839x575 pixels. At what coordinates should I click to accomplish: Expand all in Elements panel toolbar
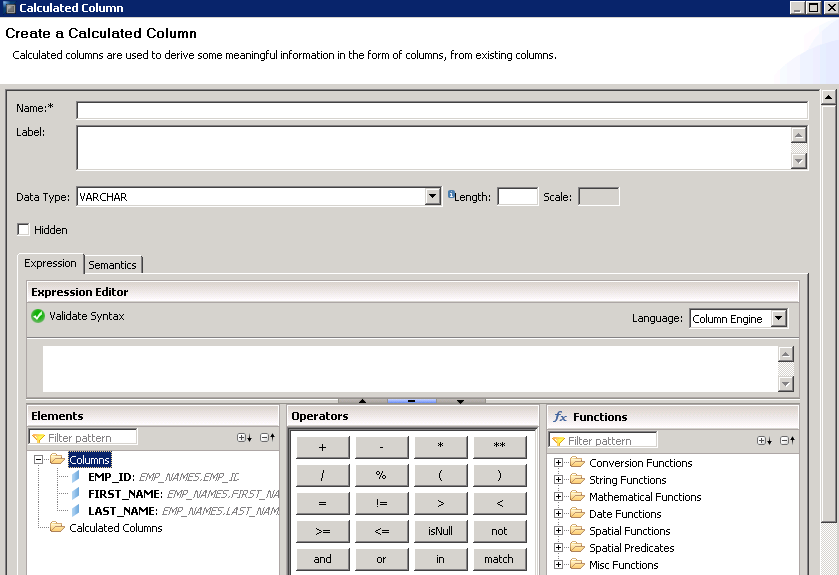coord(245,438)
